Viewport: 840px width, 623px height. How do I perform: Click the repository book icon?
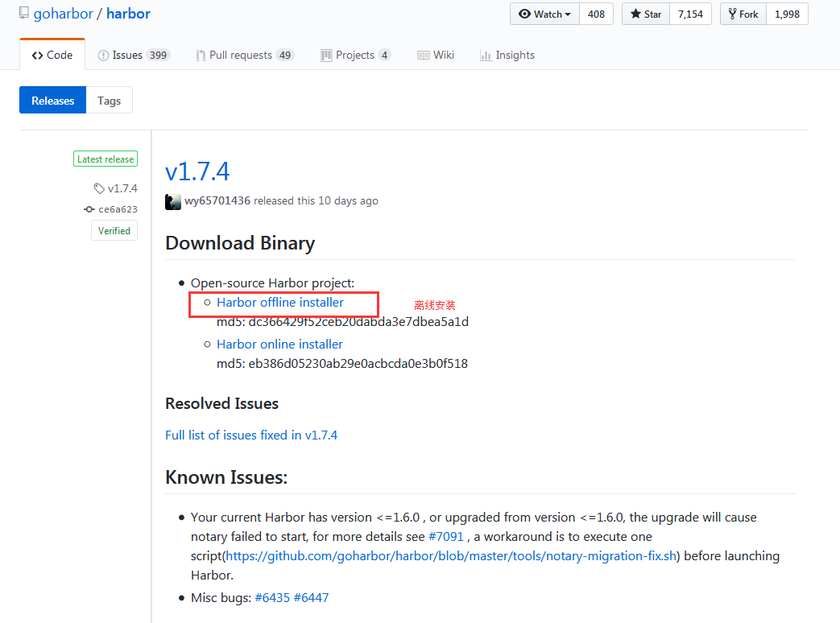click(x=23, y=12)
